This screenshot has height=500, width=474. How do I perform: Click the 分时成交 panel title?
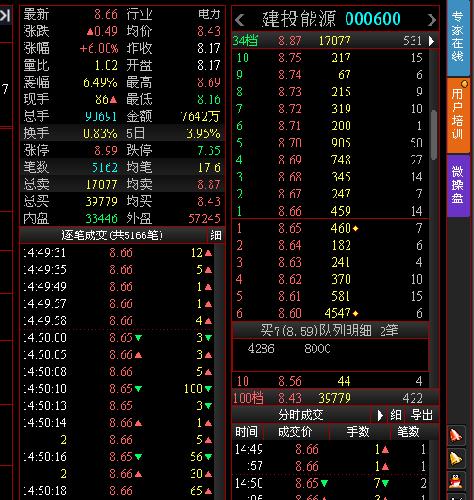[x=301, y=415]
